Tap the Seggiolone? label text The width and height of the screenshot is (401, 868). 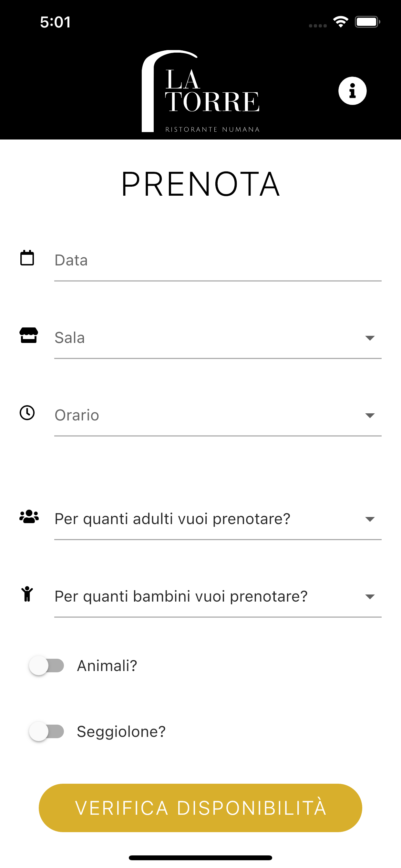pyautogui.click(x=121, y=732)
